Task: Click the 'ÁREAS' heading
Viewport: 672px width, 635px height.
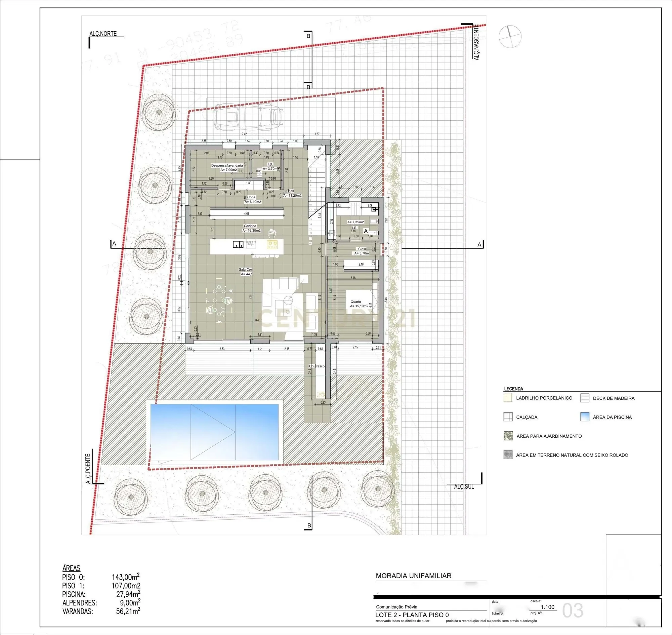Action: click(x=71, y=568)
